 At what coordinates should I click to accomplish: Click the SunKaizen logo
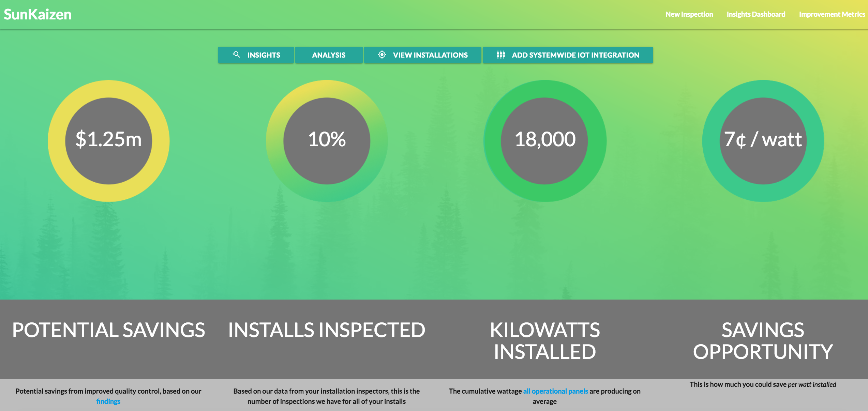click(x=38, y=14)
